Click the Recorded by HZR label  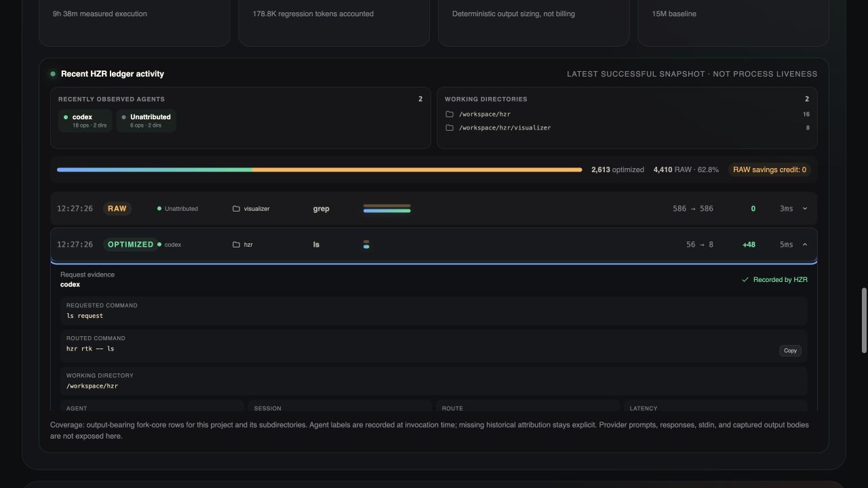(781, 279)
